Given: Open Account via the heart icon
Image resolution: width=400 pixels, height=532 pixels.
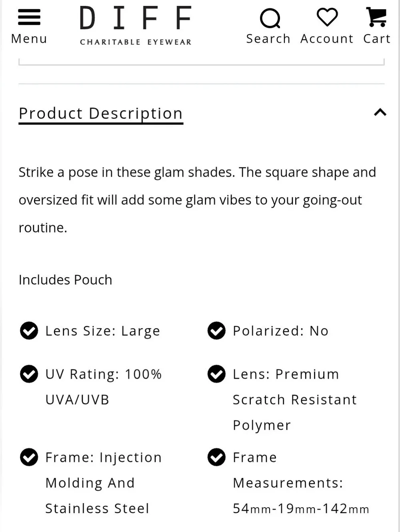Looking at the screenshot, I should [x=327, y=17].
